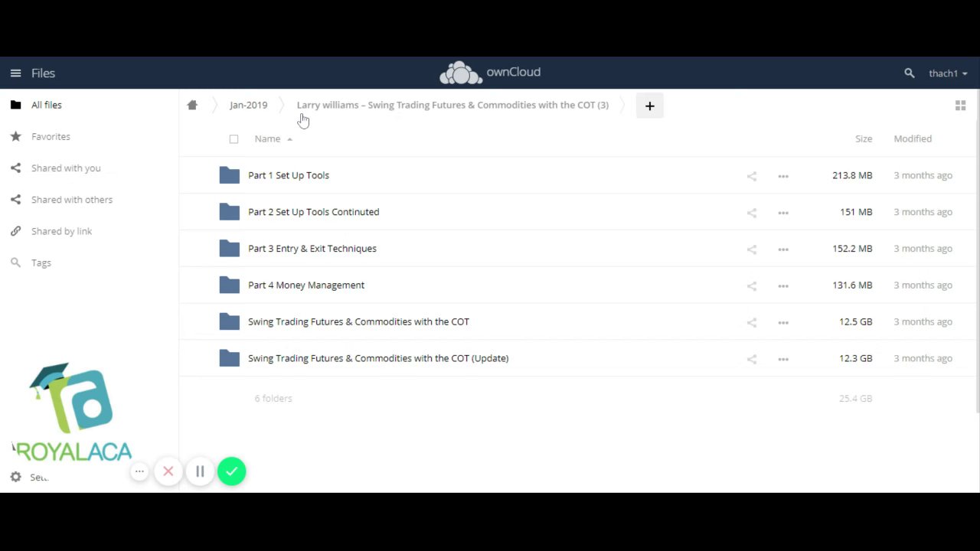The width and height of the screenshot is (980, 551).
Task: Click folder icon of the 12.5 GB row
Action: click(x=229, y=321)
